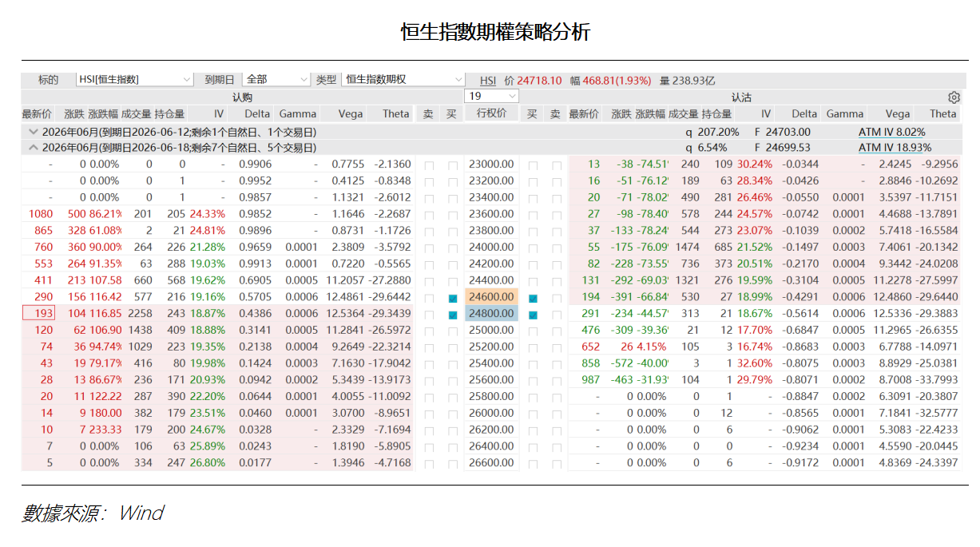
Task: Sort by the 行权价 column header
Action: [492, 113]
